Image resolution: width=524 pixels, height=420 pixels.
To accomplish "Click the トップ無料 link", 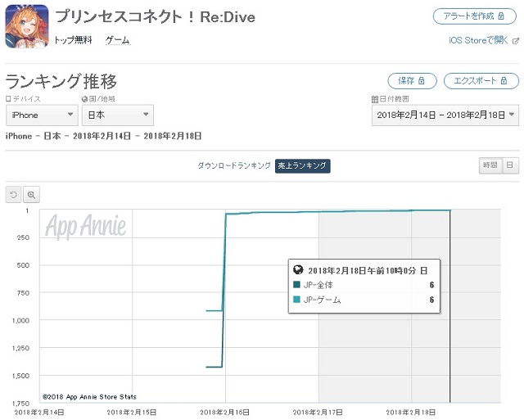I will pos(75,40).
